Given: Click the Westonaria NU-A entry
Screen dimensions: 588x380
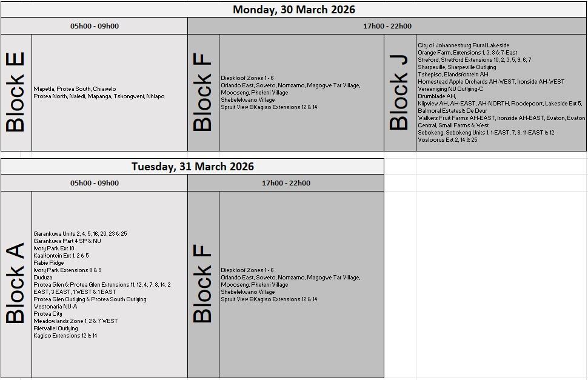Looking at the screenshot, I should tap(55, 307).
